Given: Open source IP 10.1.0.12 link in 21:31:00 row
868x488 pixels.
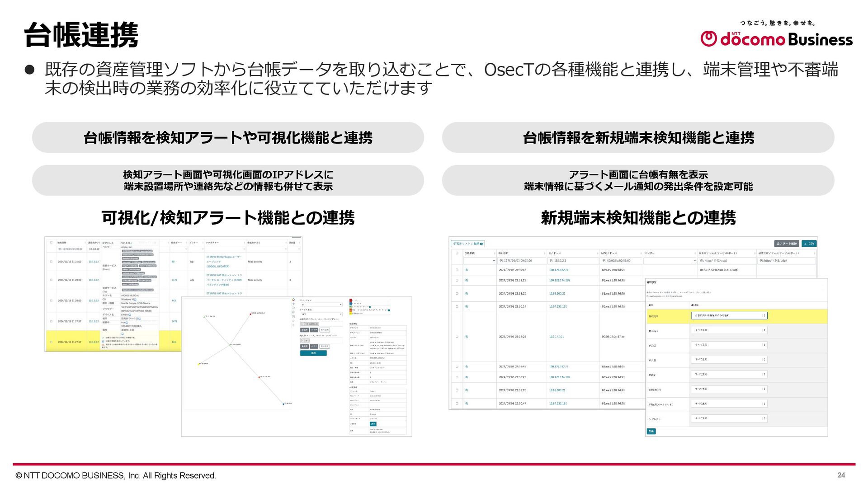Looking at the screenshot, I should pos(94,262).
